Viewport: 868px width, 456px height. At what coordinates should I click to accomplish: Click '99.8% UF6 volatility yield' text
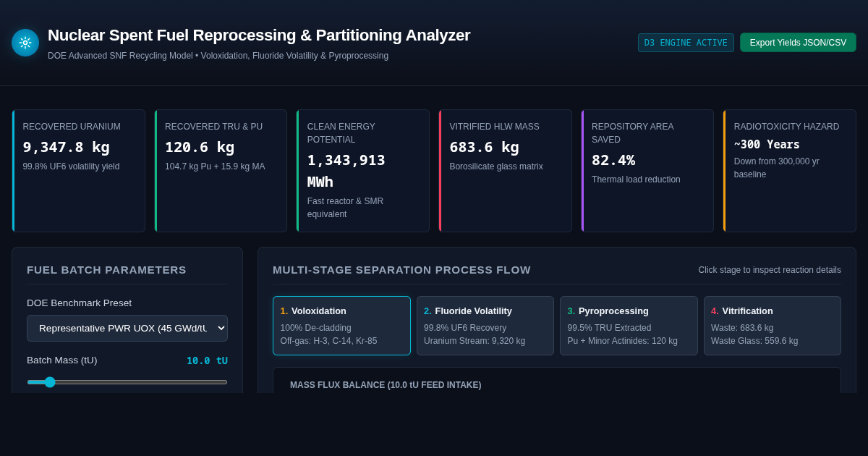click(71, 166)
